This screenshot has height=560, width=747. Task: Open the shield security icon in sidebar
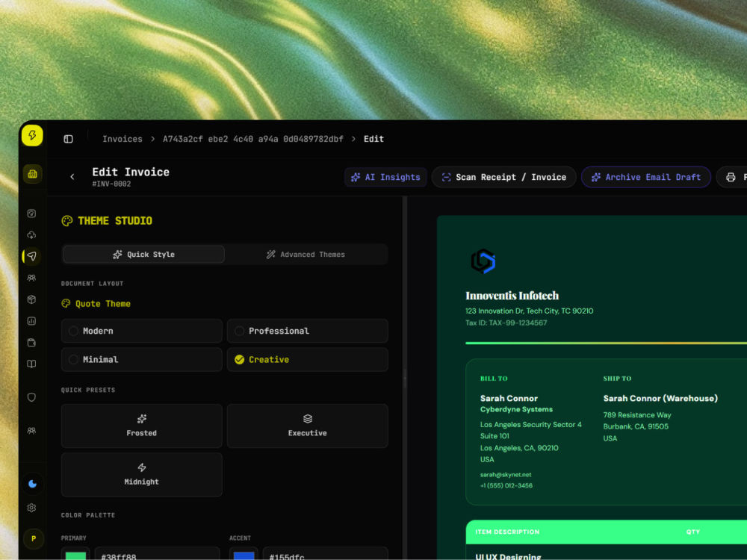[31, 397]
